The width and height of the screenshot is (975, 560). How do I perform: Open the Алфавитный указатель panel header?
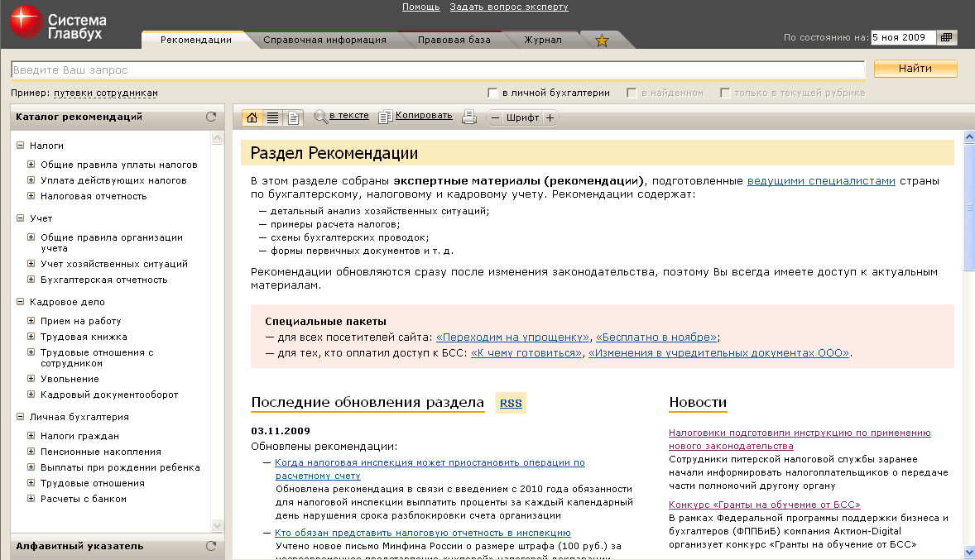pos(117,546)
